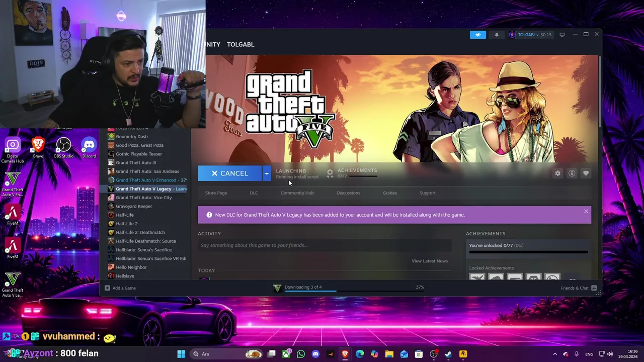Open File Explorer in taskbar
The height and width of the screenshot is (362, 644).
[x=389, y=354]
